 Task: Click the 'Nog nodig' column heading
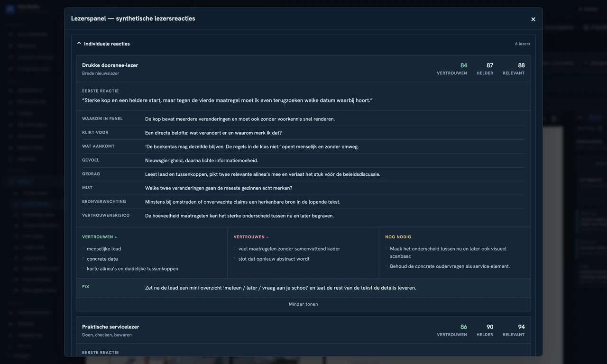(x=398, y=237)
